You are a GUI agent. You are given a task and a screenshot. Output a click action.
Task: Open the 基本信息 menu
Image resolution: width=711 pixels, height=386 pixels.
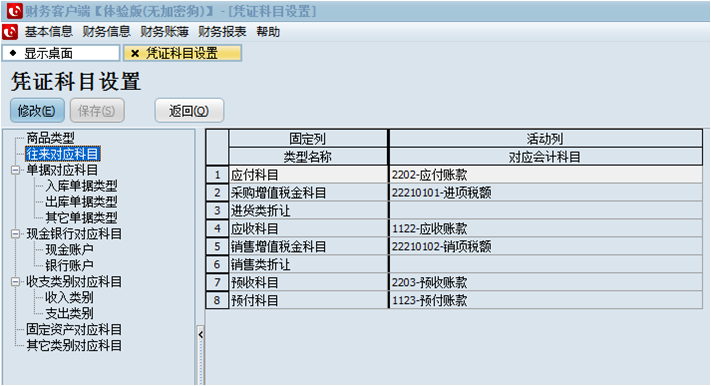click(x=49, y=32)
